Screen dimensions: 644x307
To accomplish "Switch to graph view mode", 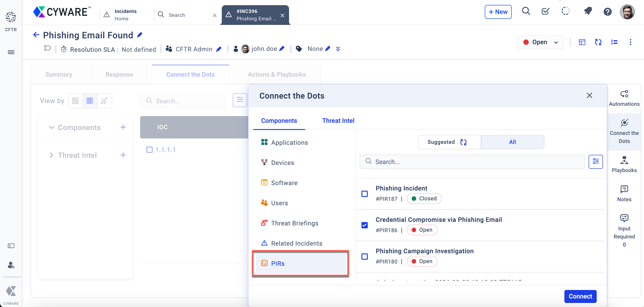I will pyautogui.click(x=104, y=101).
